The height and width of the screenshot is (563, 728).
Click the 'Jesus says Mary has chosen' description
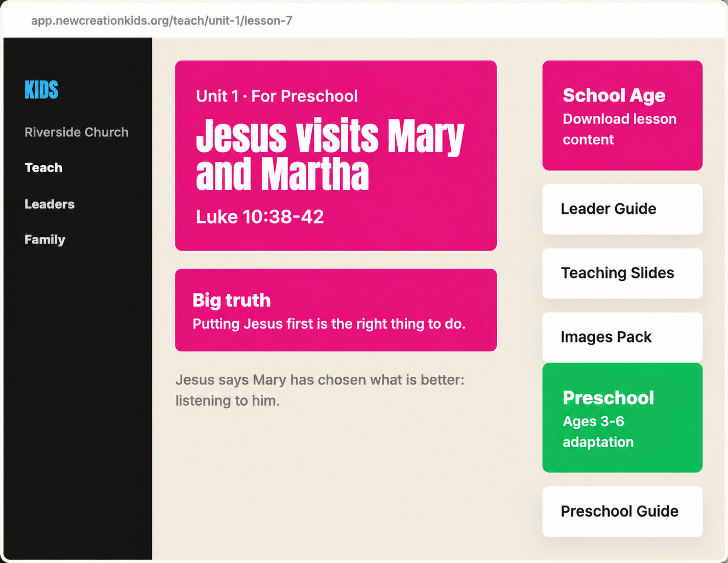tap(320, 390)
